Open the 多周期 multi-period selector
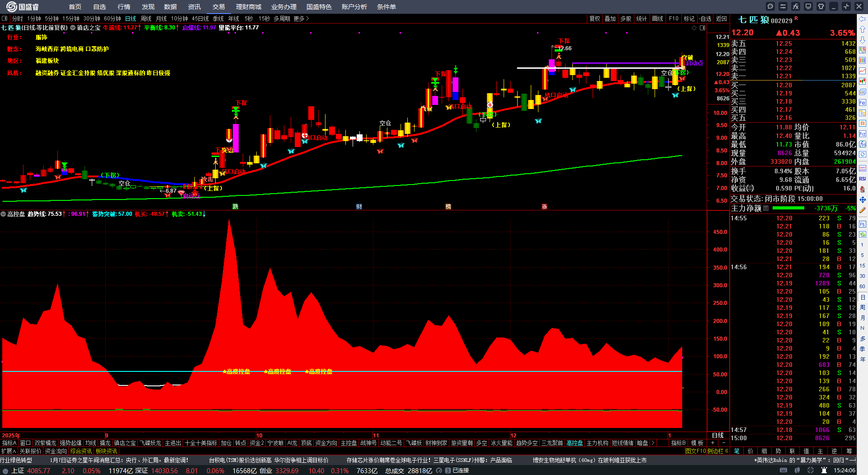This screenshot has height=475, width=868. coord(282,19)
